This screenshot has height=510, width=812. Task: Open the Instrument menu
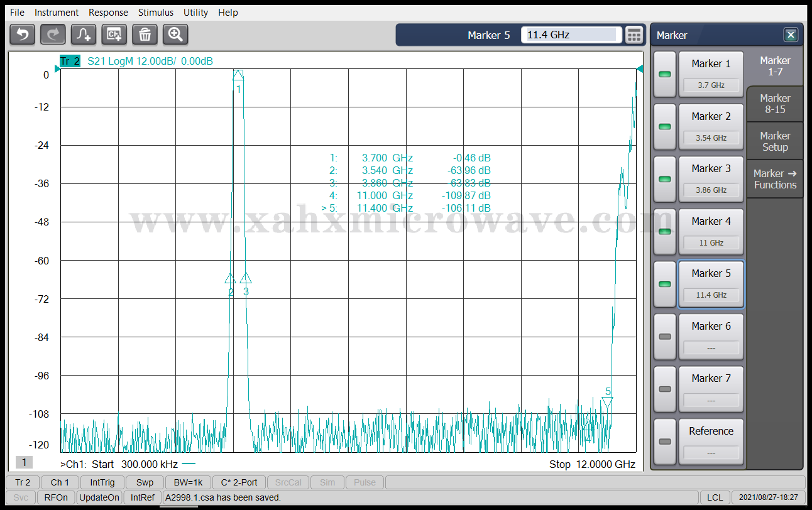pos(57,12)
